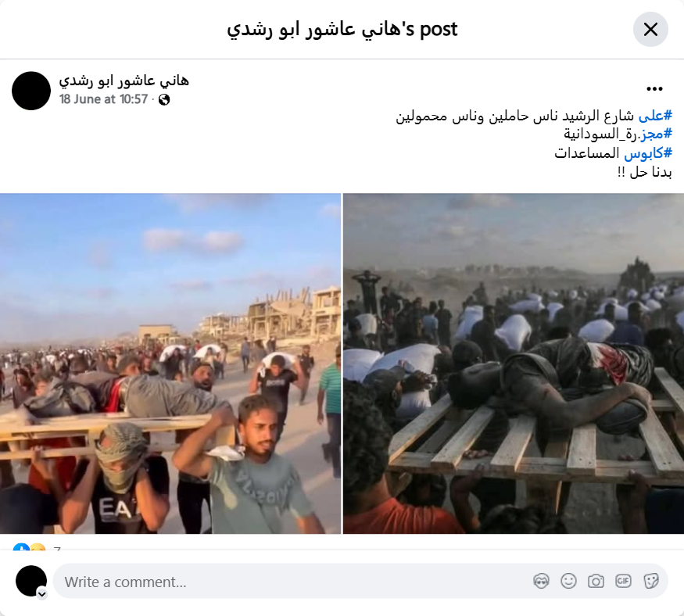This screenshot has height=616, width=684.
Task: Click the globe public audience icon
Action: click(164, 100)
